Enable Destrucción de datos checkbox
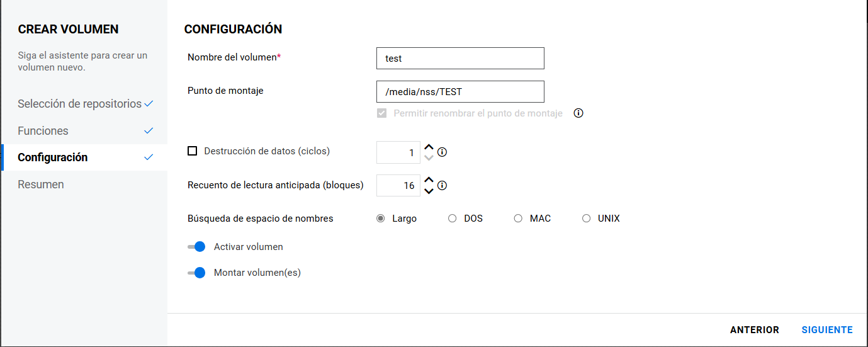The image size is (868, 347). 193,151
